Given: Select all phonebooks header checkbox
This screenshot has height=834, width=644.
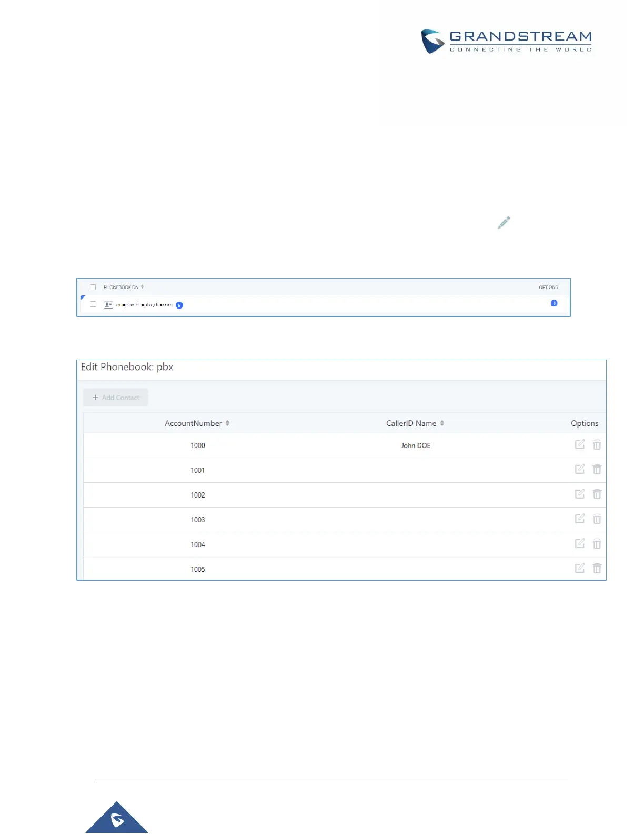Looking at the screenshot, I should tap(93, 287).
